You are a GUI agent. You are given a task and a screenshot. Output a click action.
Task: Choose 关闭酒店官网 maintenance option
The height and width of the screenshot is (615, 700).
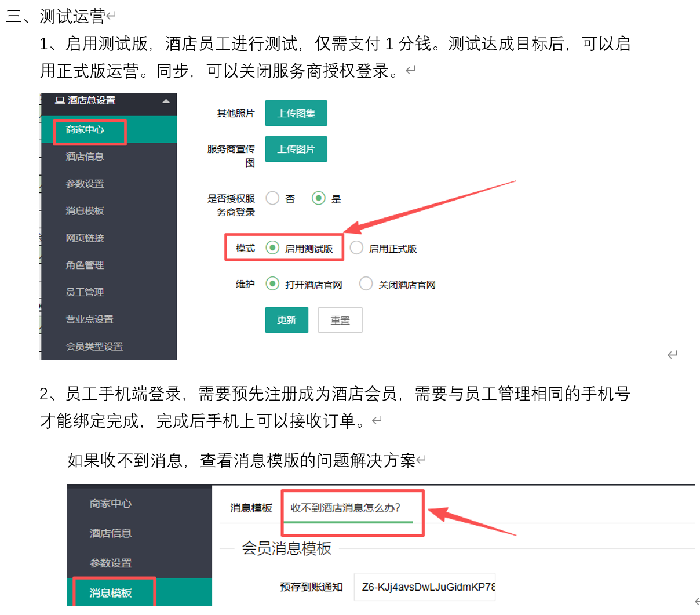point(366,284)
